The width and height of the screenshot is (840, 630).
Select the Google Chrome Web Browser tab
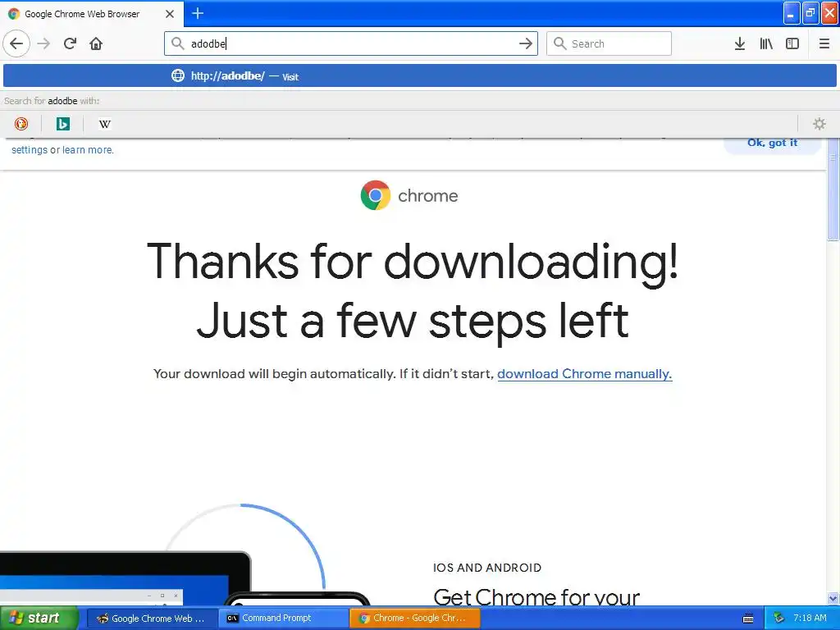point(91,14)
